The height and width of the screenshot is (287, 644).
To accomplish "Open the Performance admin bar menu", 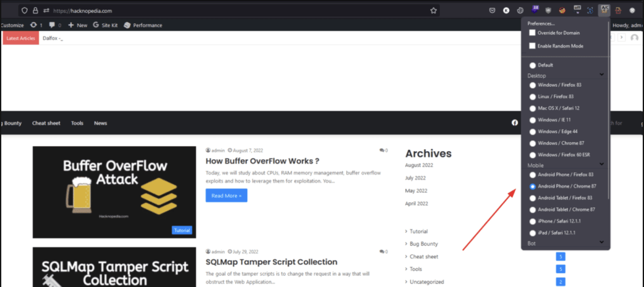I will coord(143,25).
